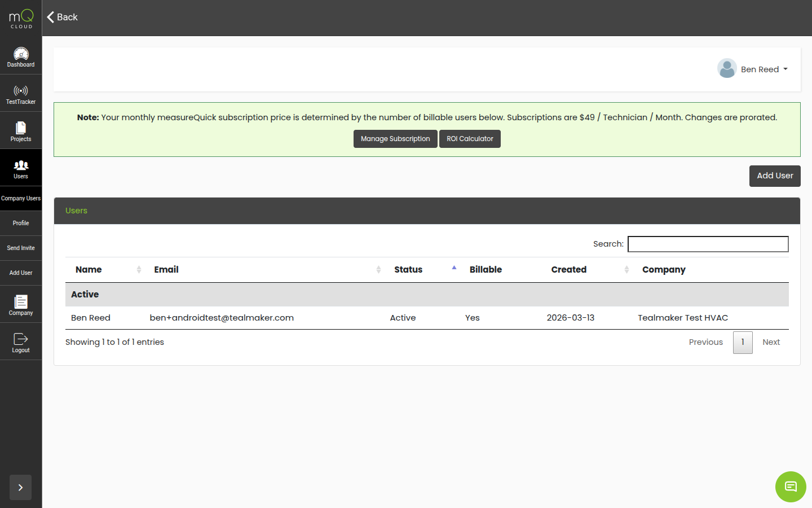Open the live chat widget
Image resolution: width=812 pixels, height=508 pixels.
coord(791,487)
